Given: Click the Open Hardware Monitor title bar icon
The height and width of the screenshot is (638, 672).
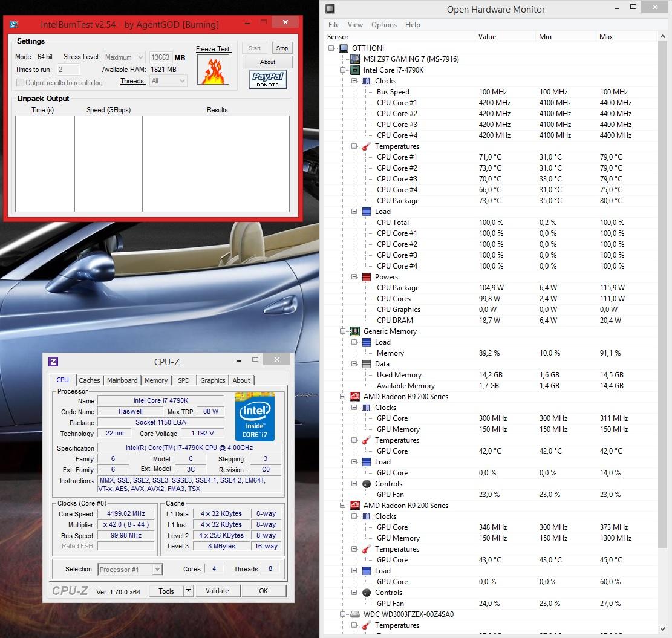Looking at the screenshot, I should point(330,8).
